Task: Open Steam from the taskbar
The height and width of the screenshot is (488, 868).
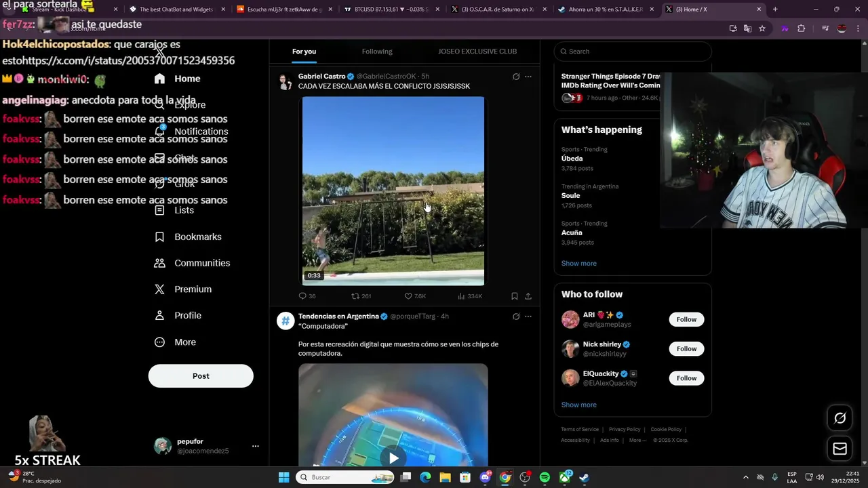Action: pos(584,477)
